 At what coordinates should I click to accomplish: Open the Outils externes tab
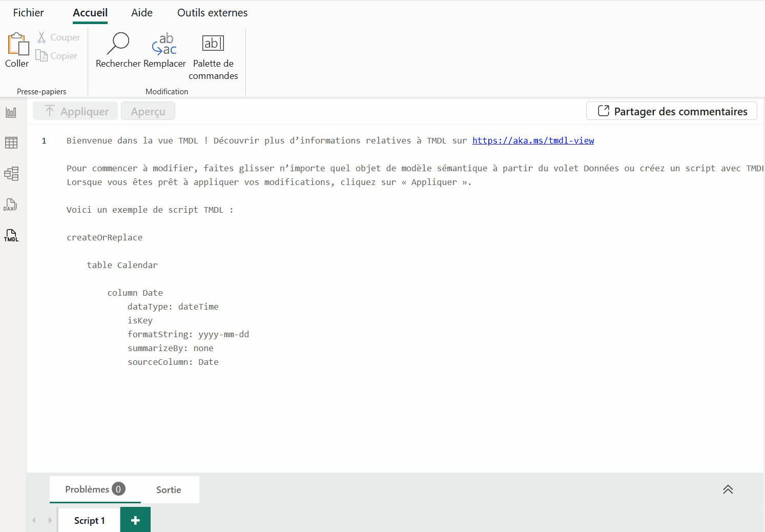[x=213, y=13]
